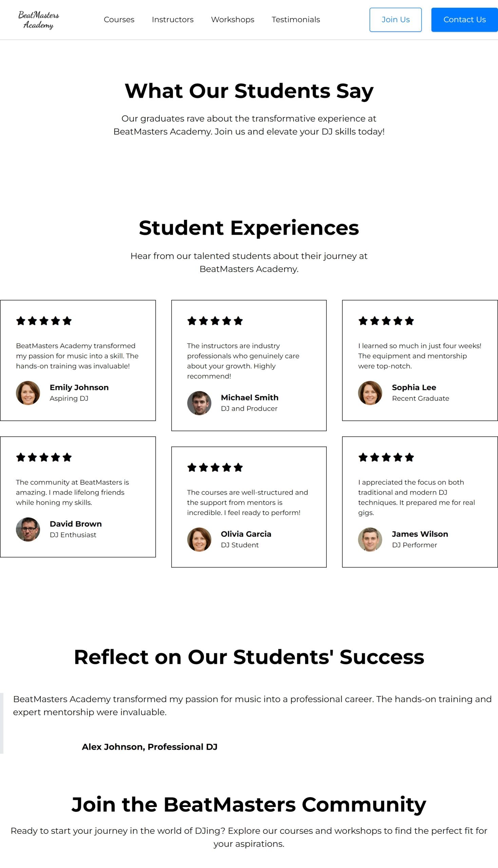
Task: Click James Wilson's avatar photo
Action: pos(370,539)
